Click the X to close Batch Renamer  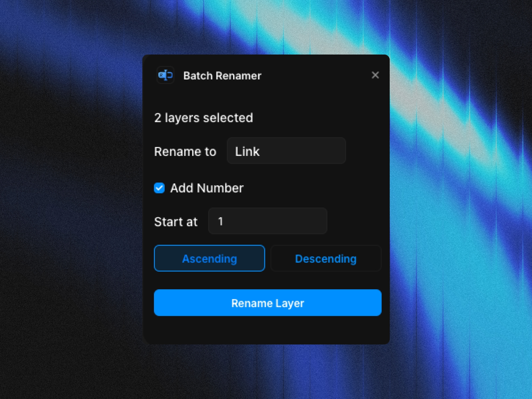(375, 75)
